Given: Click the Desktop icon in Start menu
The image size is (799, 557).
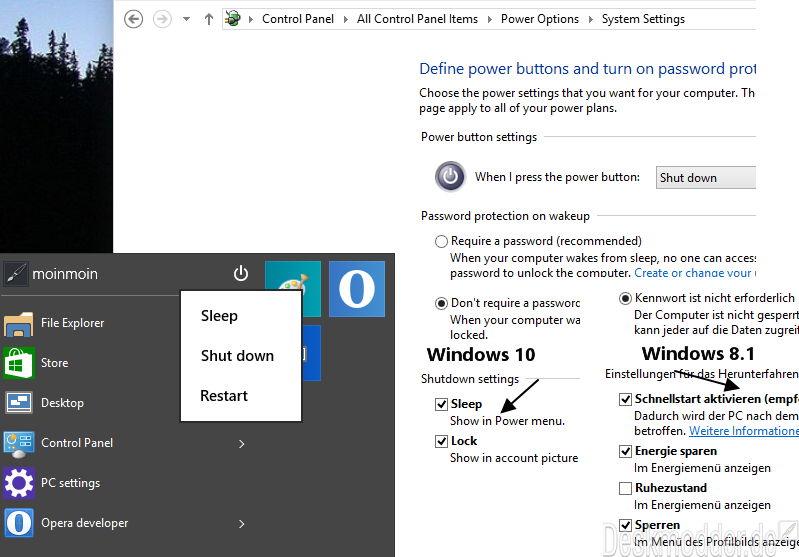Looking at the screenshot, I should pos(19,403).
